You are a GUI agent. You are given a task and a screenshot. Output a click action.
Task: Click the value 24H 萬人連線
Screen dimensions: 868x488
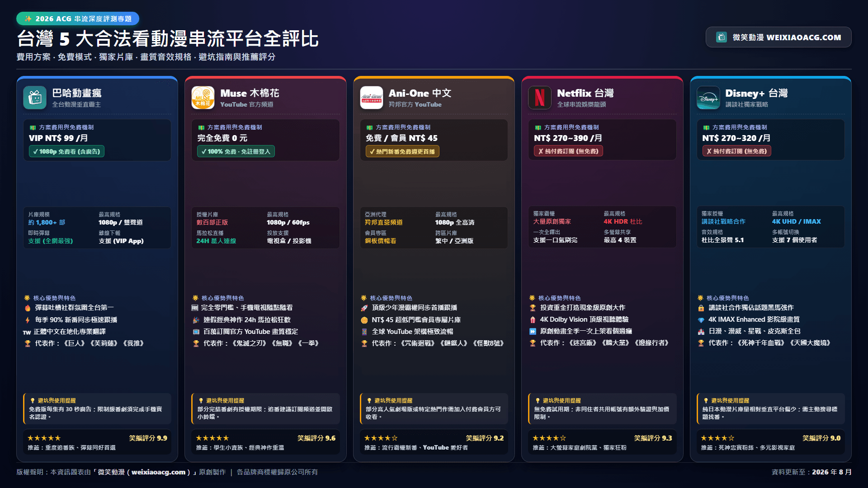[x=216, y=241]
